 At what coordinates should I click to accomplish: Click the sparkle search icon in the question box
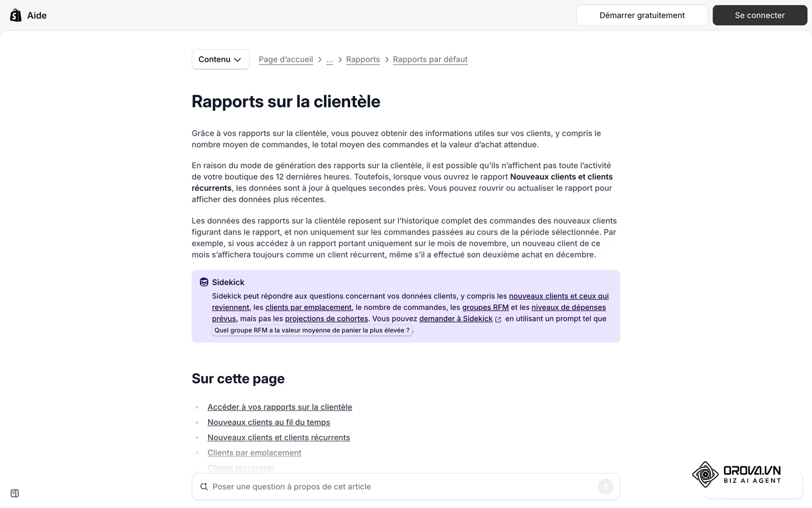(x=204, y=487)
